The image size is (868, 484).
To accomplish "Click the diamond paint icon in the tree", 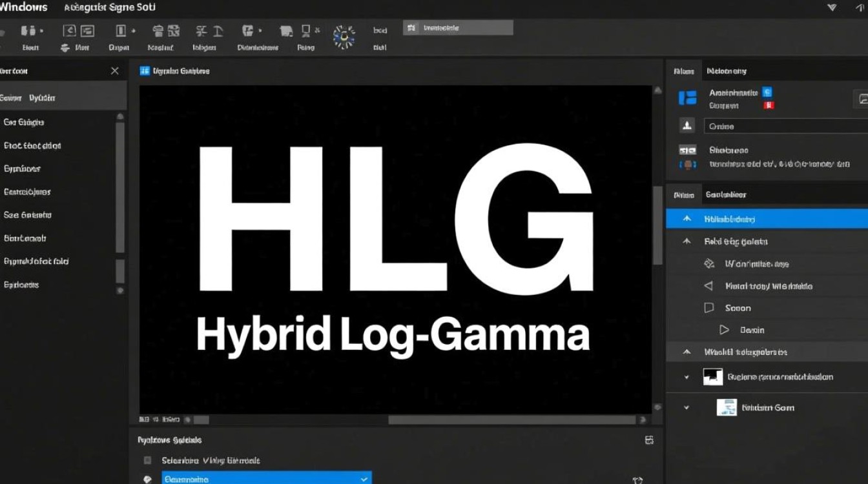I will coord(708,263).
